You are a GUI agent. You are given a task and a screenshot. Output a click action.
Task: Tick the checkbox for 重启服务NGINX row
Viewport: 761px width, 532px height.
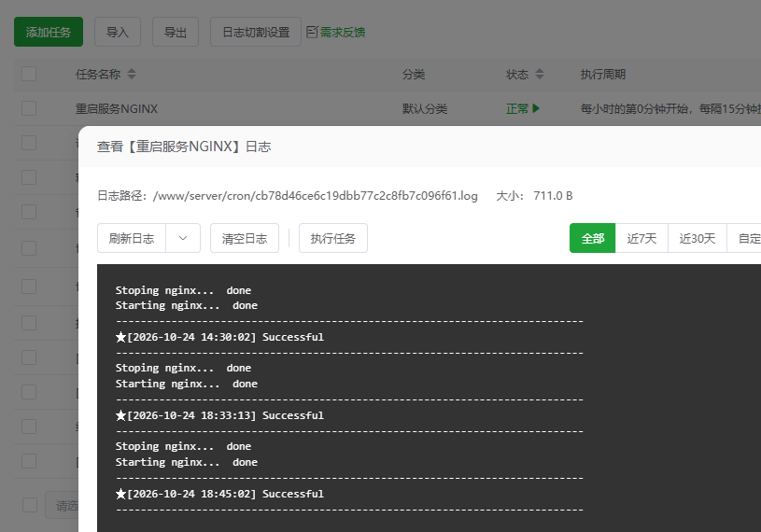pyautogui.click(x=29, y=108)
